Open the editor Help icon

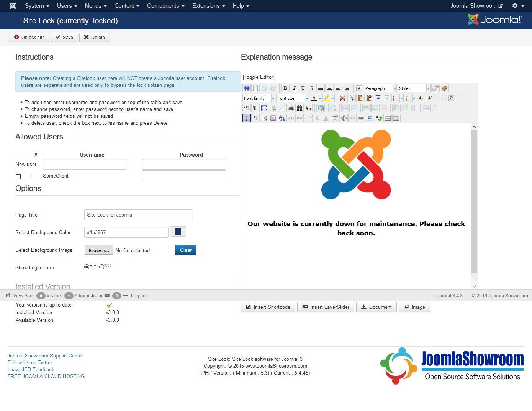tap(247, 88)
